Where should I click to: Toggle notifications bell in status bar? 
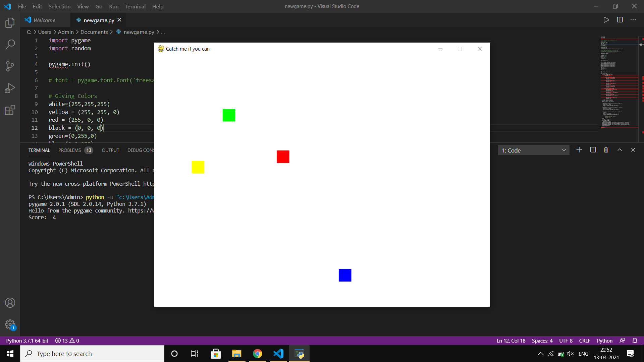click(635, 341)
